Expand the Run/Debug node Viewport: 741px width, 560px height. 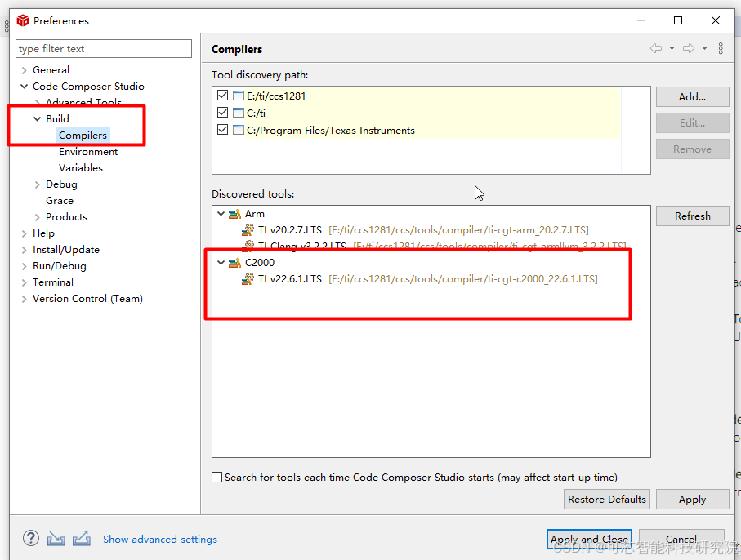coord(25,266)
